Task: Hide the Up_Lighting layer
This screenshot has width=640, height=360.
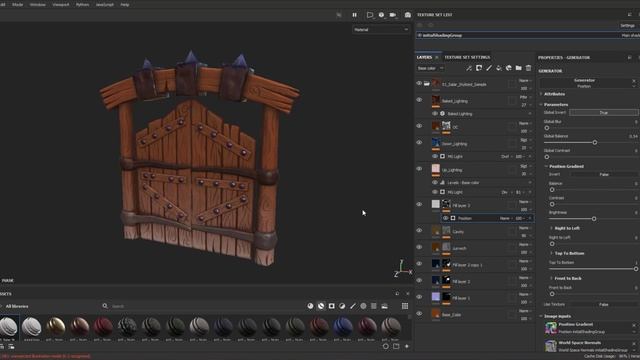Action: pyautogui.click(x=419, y=169)
